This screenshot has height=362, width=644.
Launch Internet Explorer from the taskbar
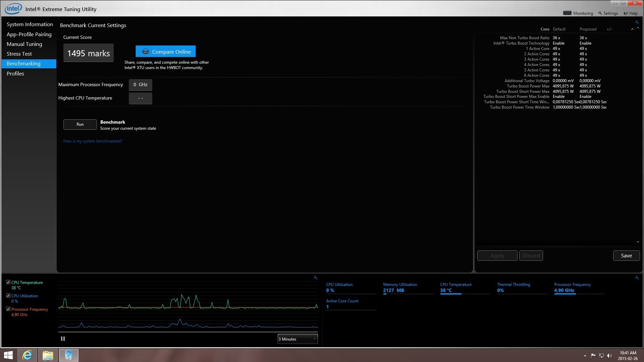pyautogui.click(x=27, y=355)
